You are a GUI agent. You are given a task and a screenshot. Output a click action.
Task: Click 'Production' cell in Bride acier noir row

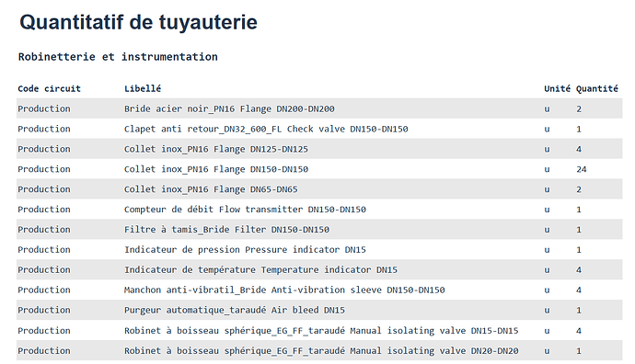tap(44, 108)
